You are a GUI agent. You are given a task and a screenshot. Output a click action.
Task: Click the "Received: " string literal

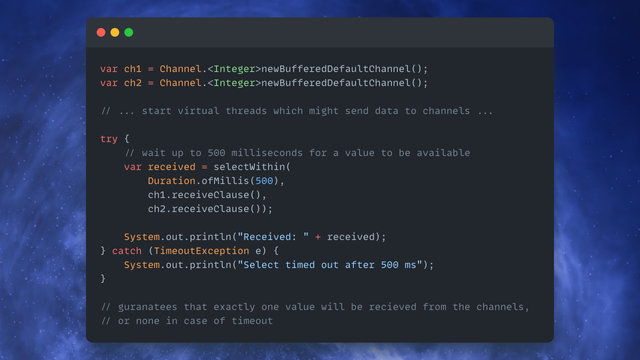[273, 237]
